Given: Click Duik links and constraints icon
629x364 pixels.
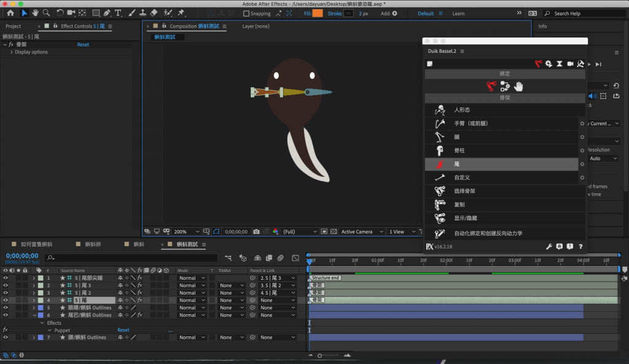Looking at the screenshot, I should click(505, 86).
